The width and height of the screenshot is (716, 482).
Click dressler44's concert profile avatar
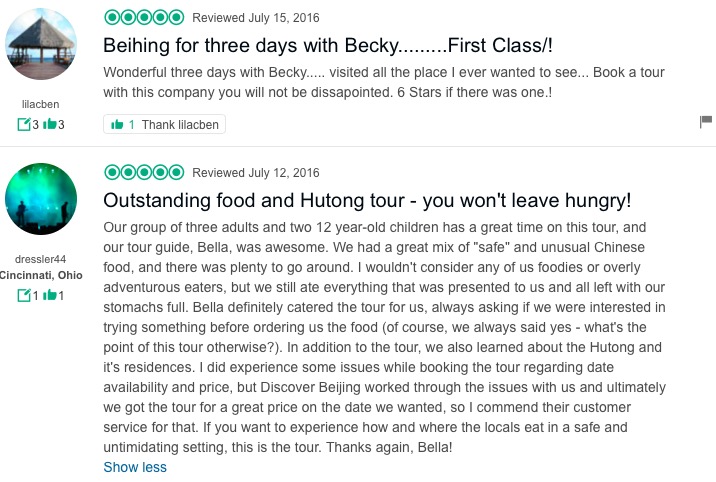(x=42, y=198)
